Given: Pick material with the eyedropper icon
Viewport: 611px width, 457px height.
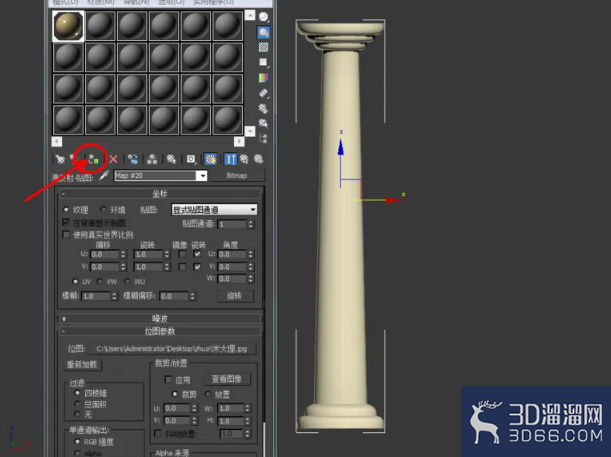Looking at the screenshot, I should coord(104,176).
